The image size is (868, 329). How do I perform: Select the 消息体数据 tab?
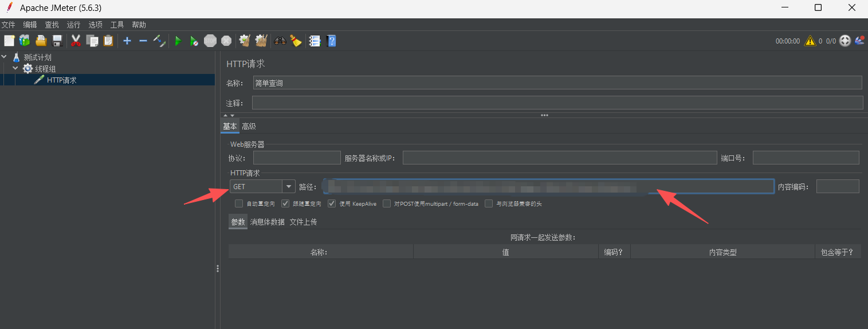pos(267,222)
